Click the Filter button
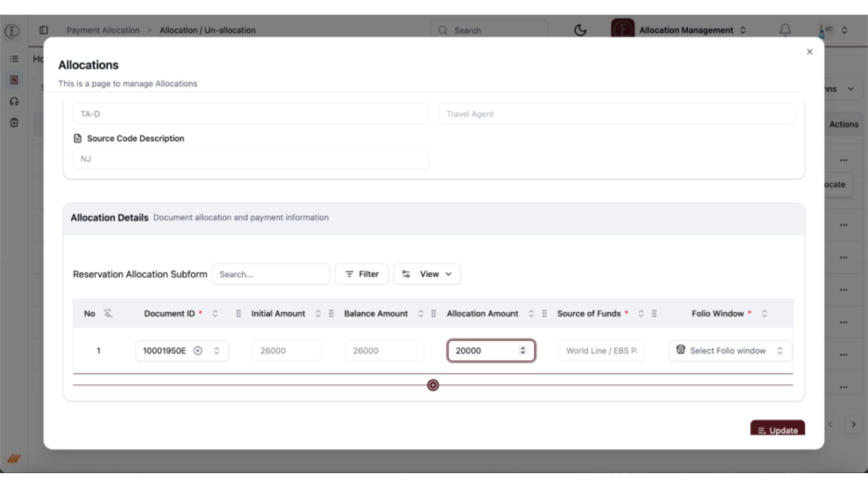The height and width of the screenshot is (488, 868). point(362,274)
